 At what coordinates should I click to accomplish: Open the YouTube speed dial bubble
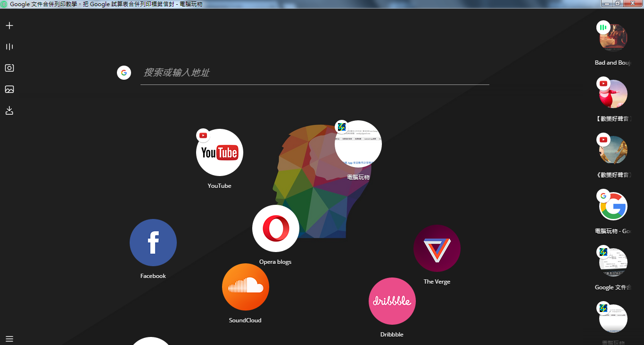pyautogui.click(x=220, y=152)
